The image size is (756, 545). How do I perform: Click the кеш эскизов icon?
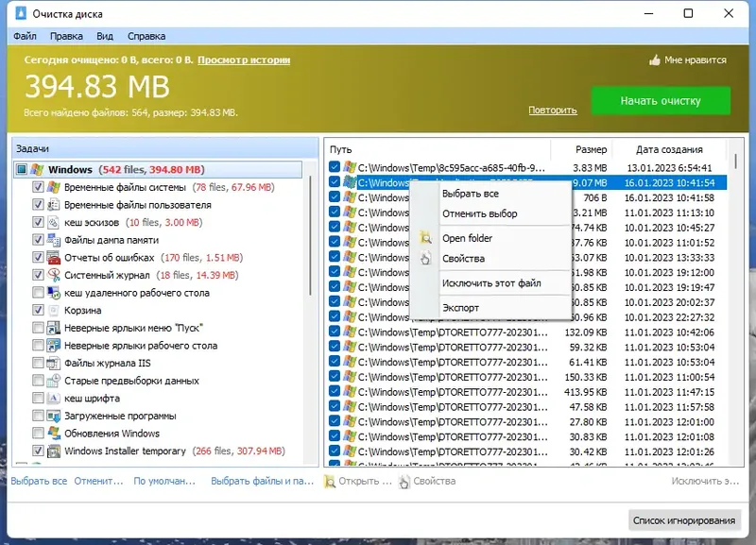point(54,222)
